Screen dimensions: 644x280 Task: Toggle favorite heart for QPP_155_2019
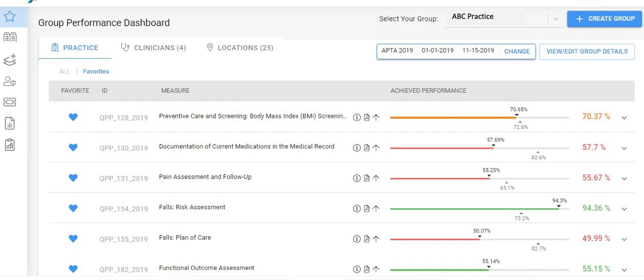73,239
